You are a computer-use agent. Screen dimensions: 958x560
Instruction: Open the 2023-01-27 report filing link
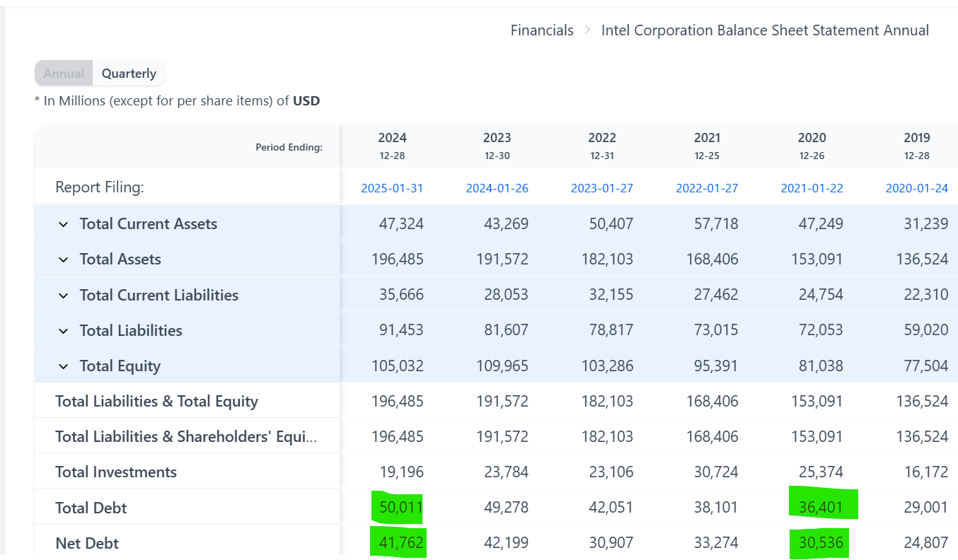pos(602,188)
